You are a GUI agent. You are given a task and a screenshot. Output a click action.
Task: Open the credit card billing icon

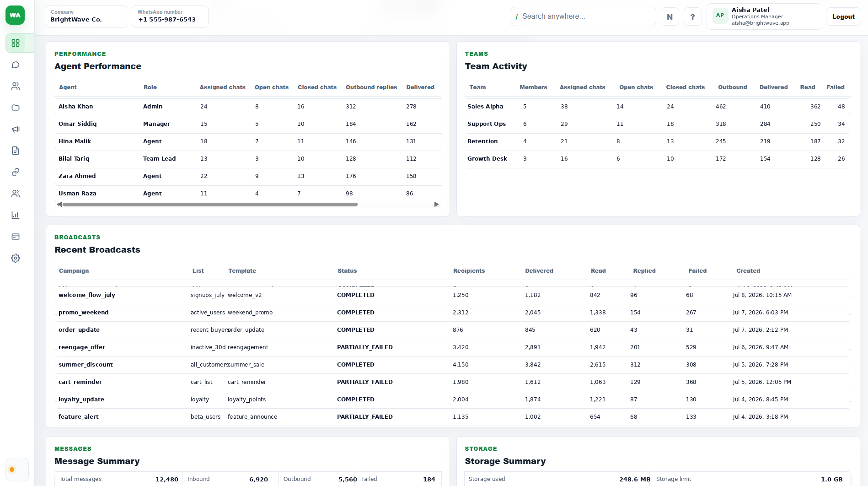coord(16,237)
